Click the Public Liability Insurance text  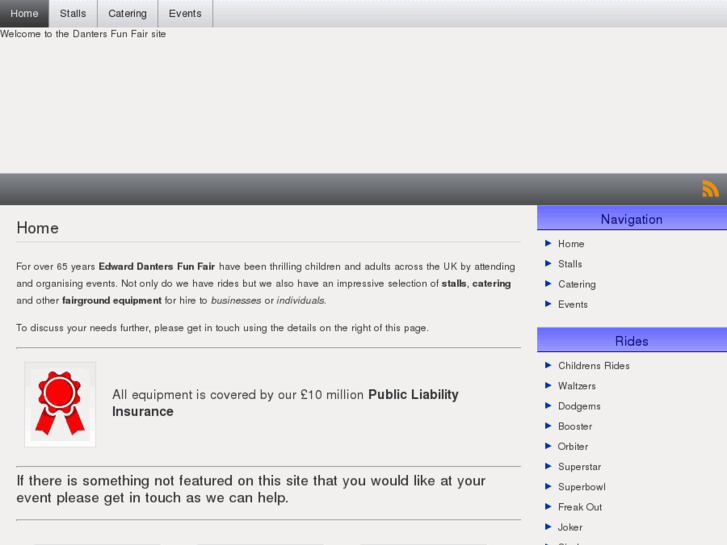(x=285, y=403)
